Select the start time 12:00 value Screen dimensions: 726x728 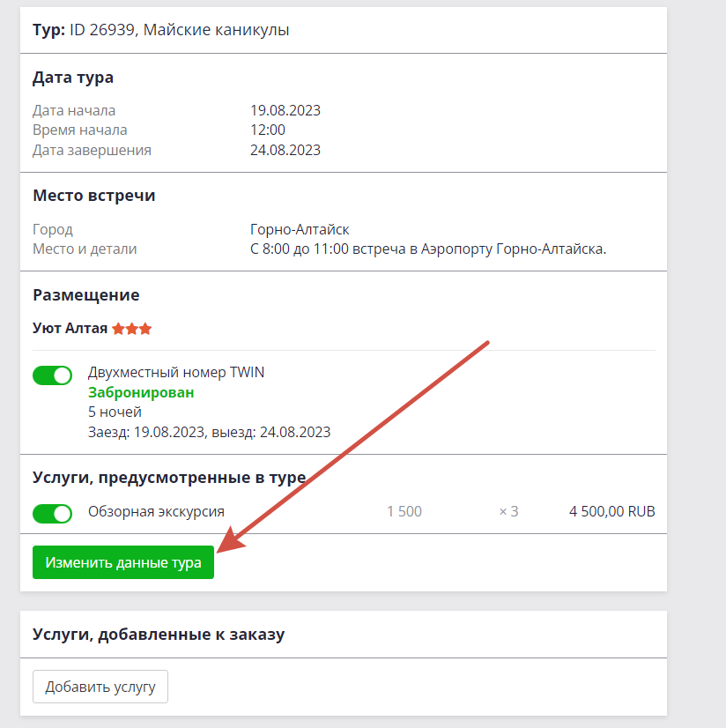268,130
